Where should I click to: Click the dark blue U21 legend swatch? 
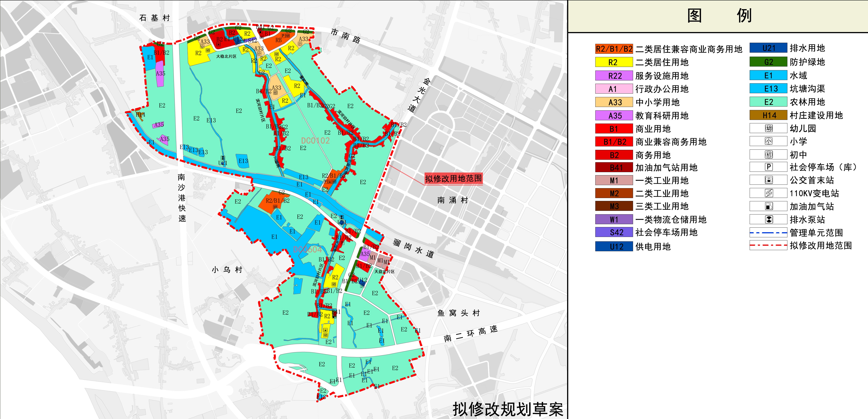point(768,48)
